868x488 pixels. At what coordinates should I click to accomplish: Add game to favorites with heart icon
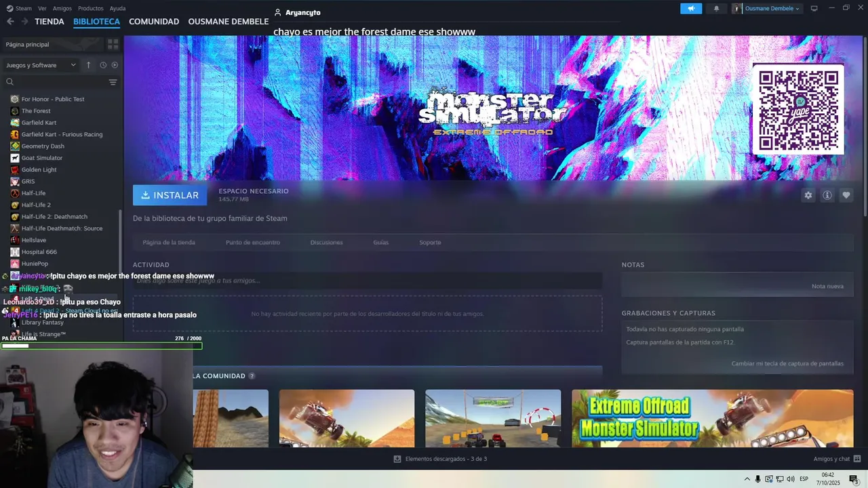[846, 195]
